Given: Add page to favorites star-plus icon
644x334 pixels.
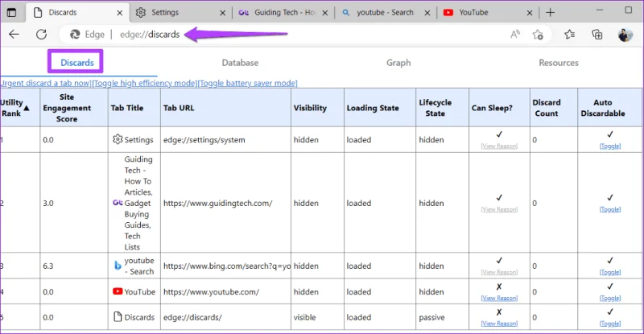Looking at the screenshot, I should pos(538,35).
